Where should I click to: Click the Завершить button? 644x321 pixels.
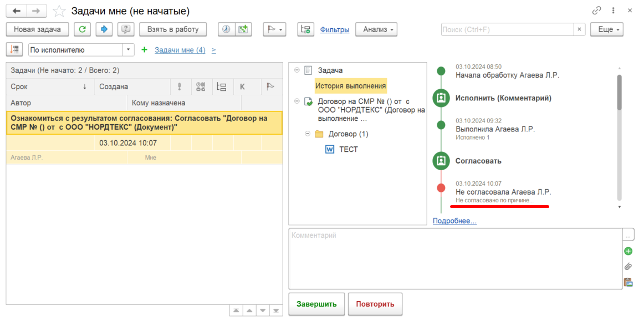[316, 304]
